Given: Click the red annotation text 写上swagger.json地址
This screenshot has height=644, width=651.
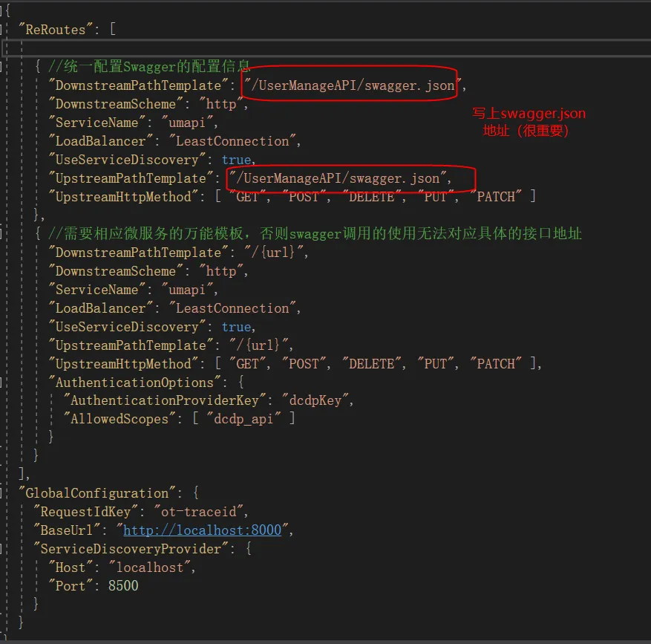Looking at the screenshot, I should (529, 122).
